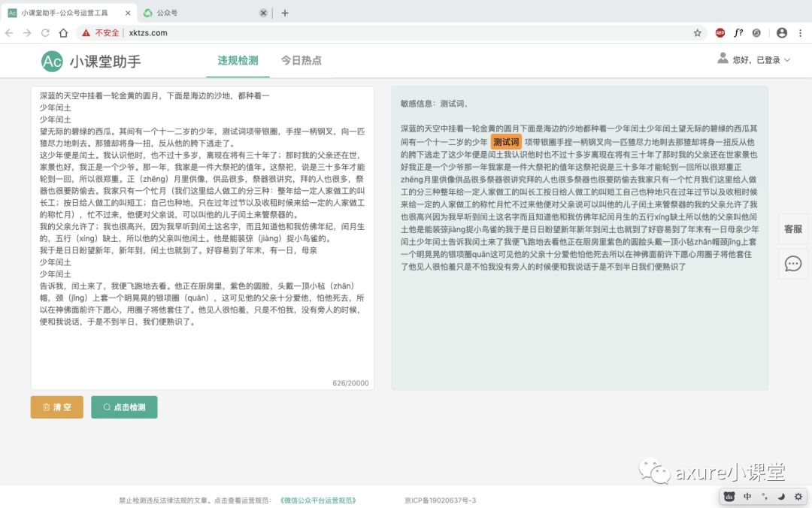
Task: Toggle the pin icon in the floating widget
Action: 764,497
